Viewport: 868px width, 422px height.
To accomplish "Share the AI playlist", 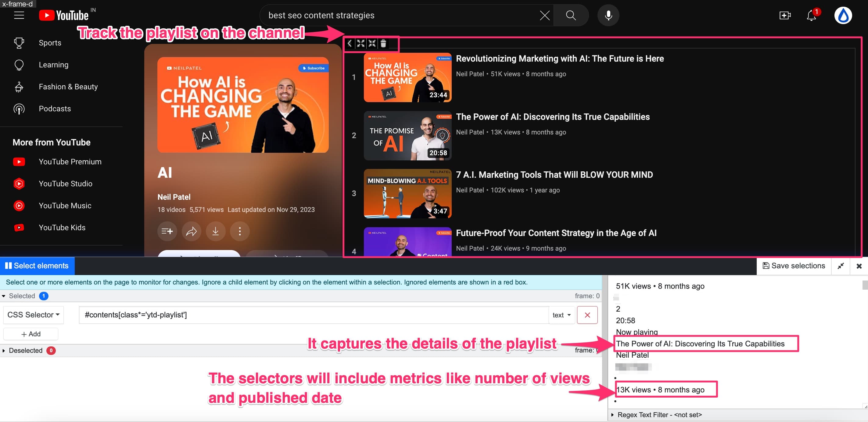I will pyautogui.click(x=191, y=231).
